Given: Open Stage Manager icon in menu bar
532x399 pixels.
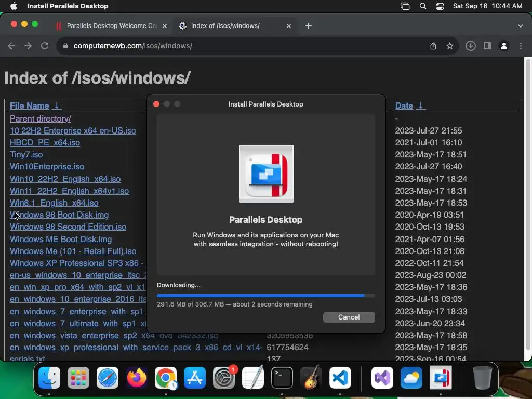Looking at the screenshot, I should pyautogui.click(x=405, y=6).
